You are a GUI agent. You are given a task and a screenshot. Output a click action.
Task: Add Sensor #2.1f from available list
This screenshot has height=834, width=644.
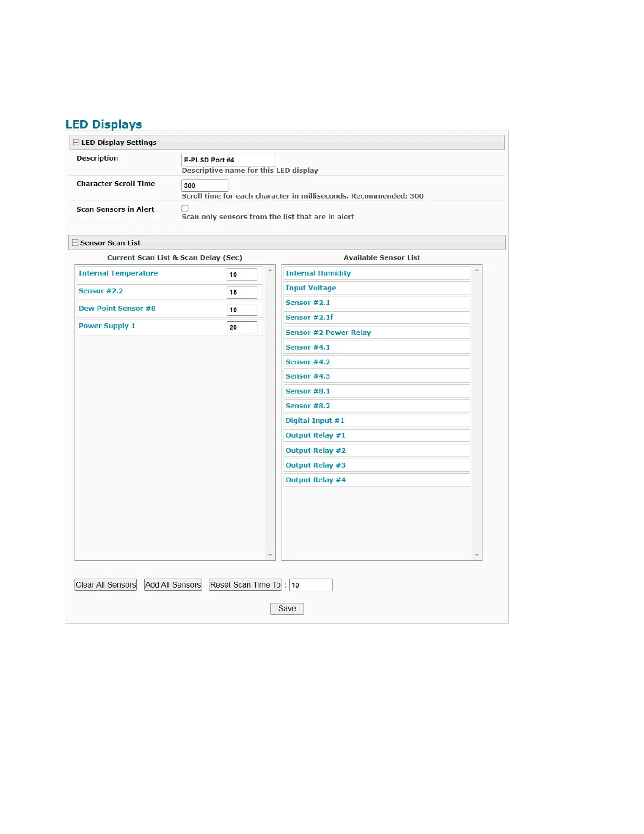click(x=377, y=317)
